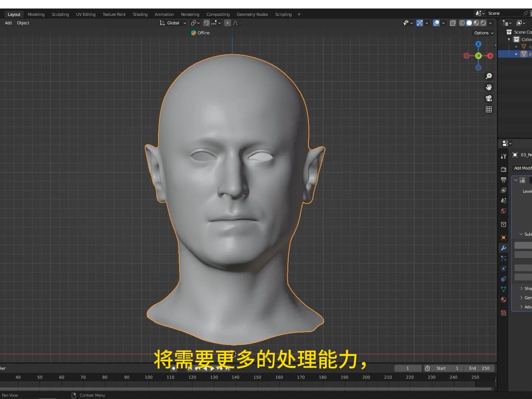Open the Object menu
This screenshot has height=399, width=532.
click(23, 23)
